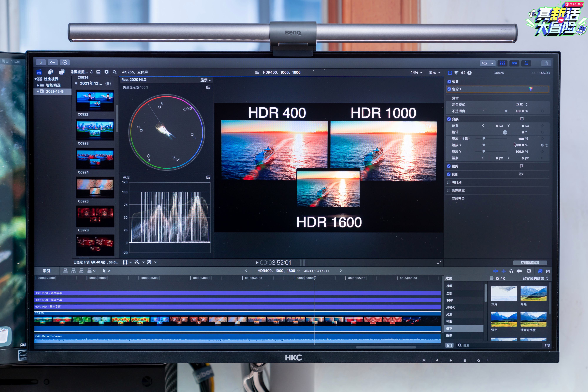Go forward in timeline history arrow
This screenshot has width=588, height=392.
point(341,271)
